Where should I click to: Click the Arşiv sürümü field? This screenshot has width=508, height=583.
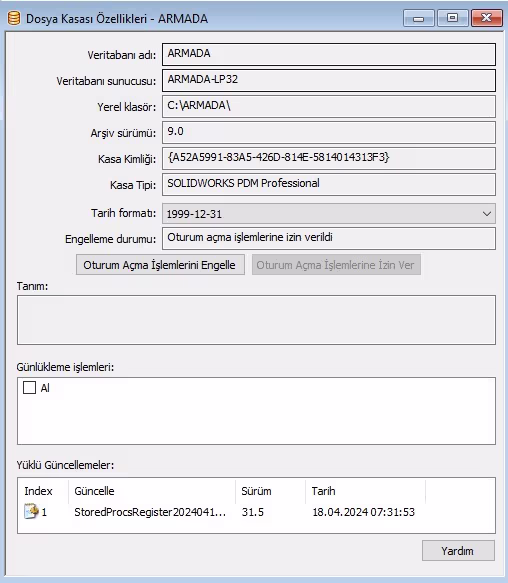click(x=329, y=132)
